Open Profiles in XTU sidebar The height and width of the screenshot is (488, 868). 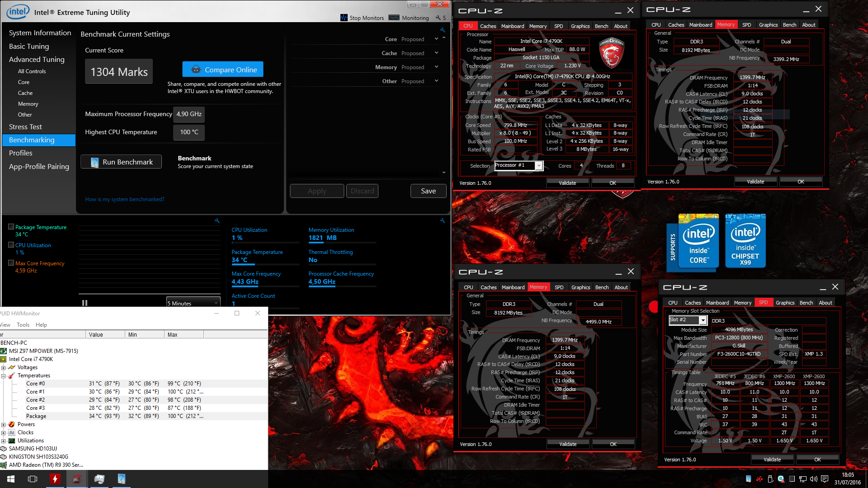pos(21,153)
